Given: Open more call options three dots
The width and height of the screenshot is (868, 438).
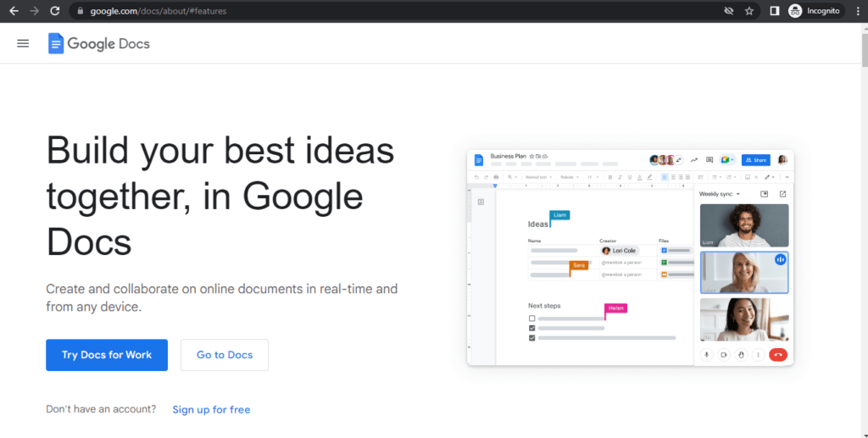Looking at the screenshot, I should pos(758,355).
